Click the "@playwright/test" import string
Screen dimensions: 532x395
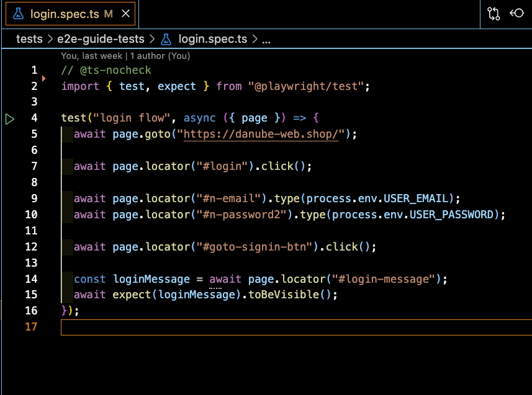[305, 86]
